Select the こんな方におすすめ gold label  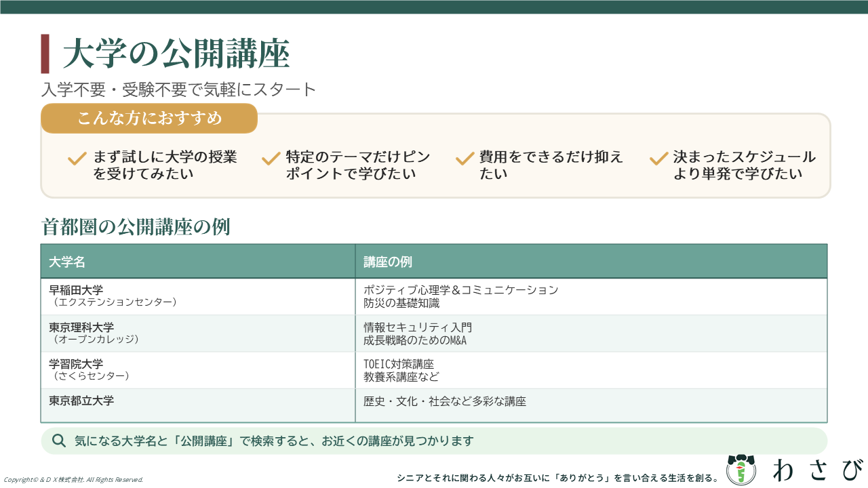pyautogui.click(x=149, y=119)
